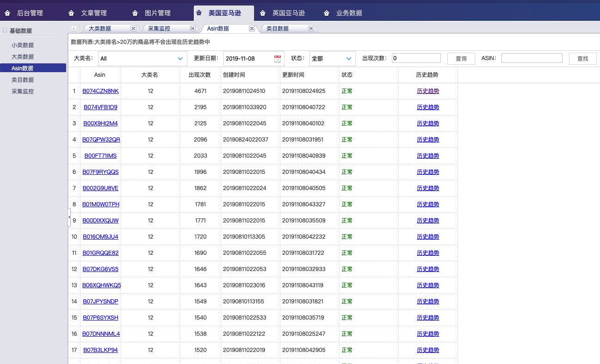Open 历史趋势 for row B00DIXXQUW
The image size is (600, 364).
click(x=428, y=221)
